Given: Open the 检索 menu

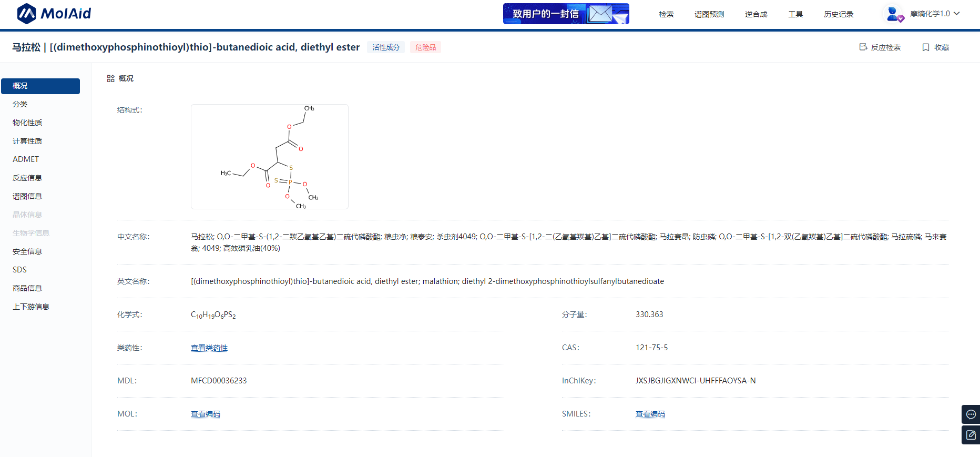Looking at the screenshot, I should tap(666, 14).
